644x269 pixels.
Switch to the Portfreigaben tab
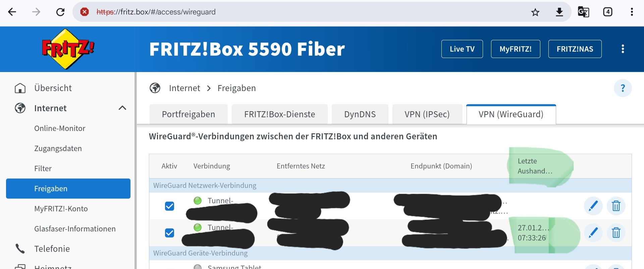point(189,114)
